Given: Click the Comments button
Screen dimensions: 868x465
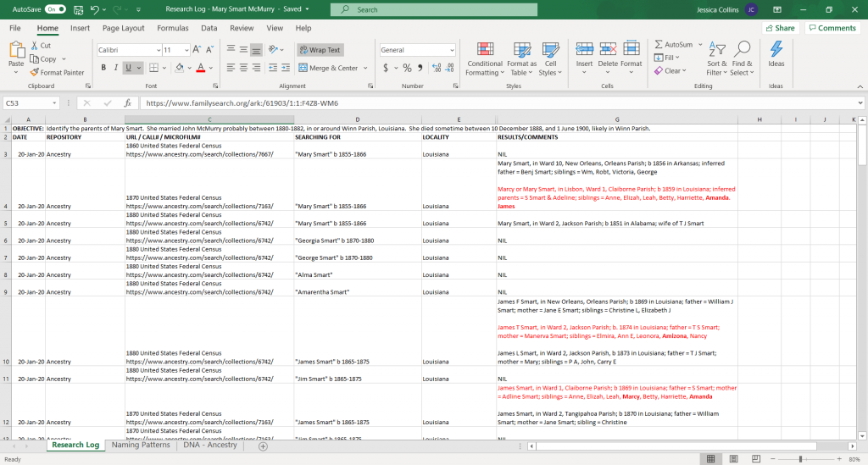Looking at the screenshot, I should (832, 28).
